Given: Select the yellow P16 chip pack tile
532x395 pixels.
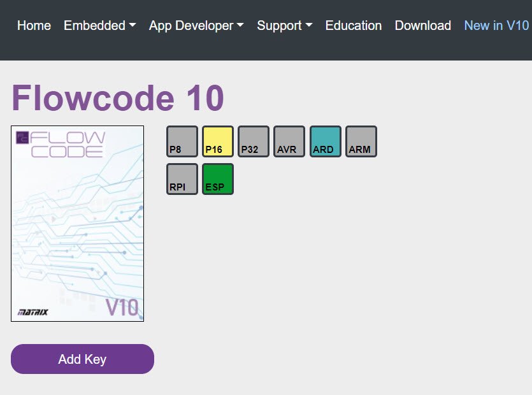Looking at the screenshot, I should 218,141.
